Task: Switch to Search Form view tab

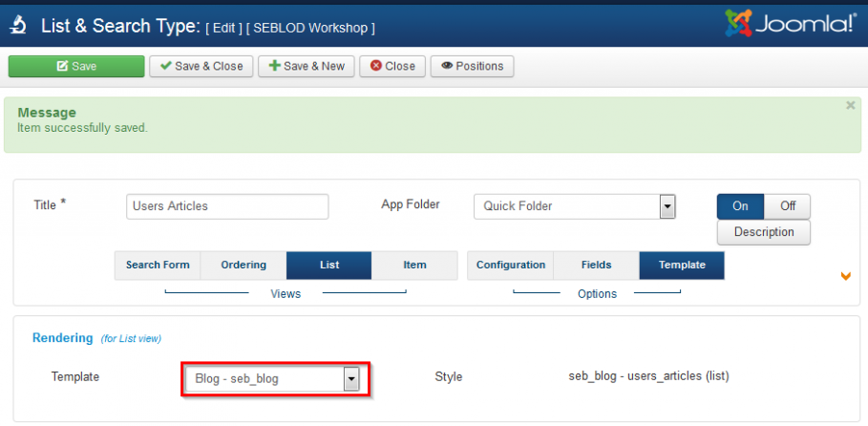Action: tap(158, 266)
